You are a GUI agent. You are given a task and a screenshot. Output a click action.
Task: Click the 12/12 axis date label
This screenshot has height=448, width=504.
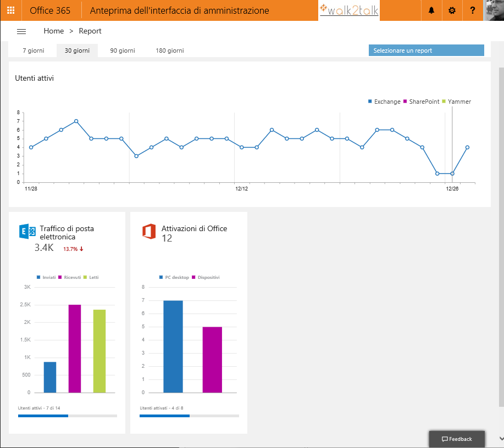click(242, 189)
